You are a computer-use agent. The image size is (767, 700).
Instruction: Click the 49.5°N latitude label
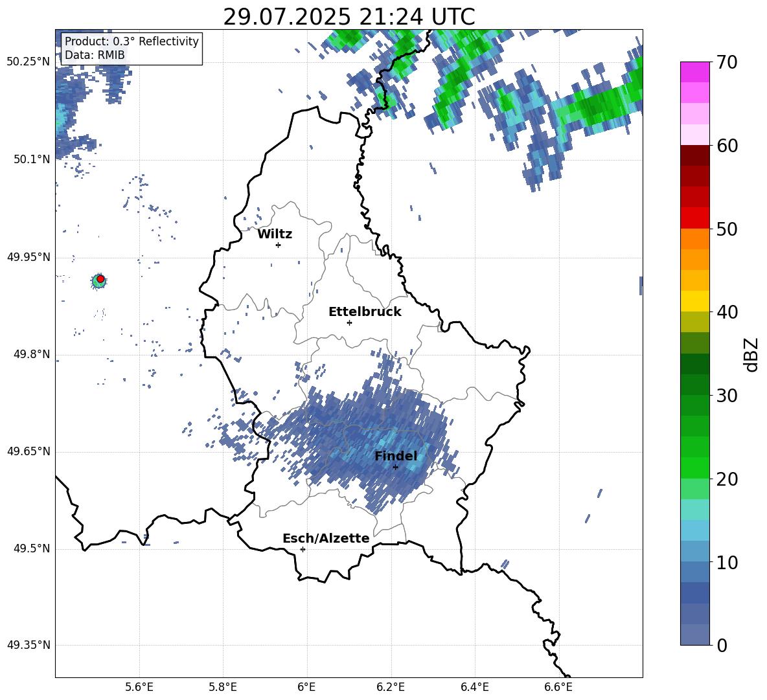pos(32,548)
